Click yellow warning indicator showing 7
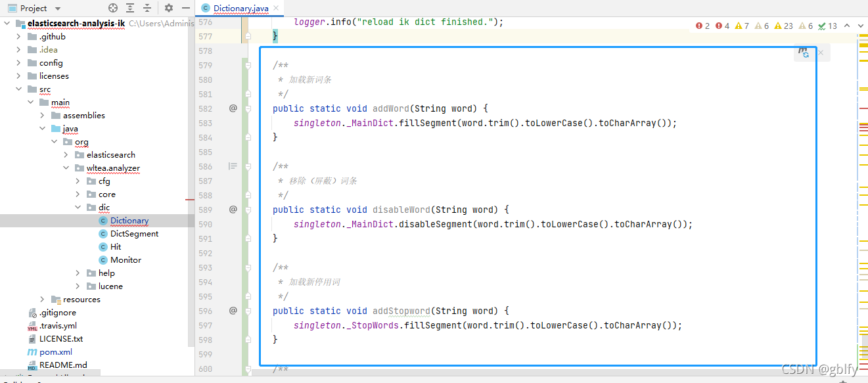The height and width of the screenshot is (383, 868). click(x=742, y=26)
